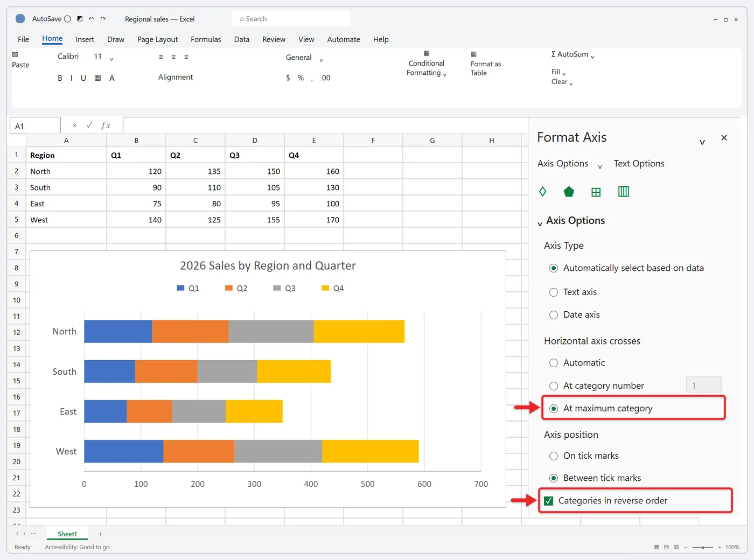This screenshot has height=560, width=754.
Task: Switch to the Page Layout tab
Action: pos(157,39)
